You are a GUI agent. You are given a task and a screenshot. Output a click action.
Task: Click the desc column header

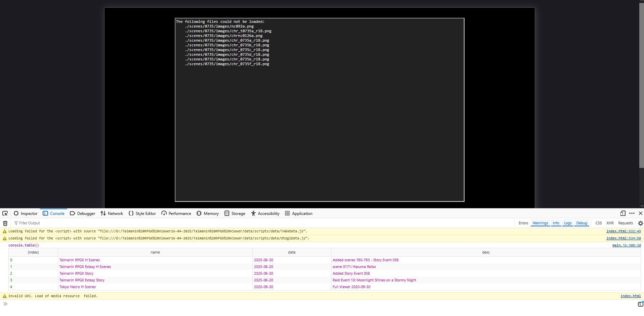pyautogui.click(x=486, y=253)
